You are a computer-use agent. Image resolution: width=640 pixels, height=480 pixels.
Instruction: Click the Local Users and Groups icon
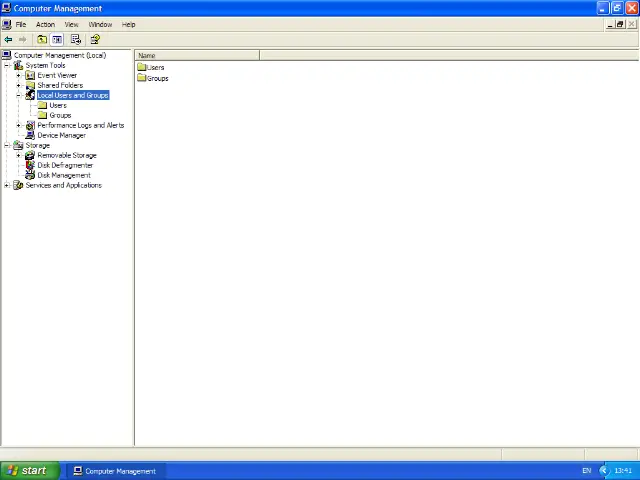[30, 95]
